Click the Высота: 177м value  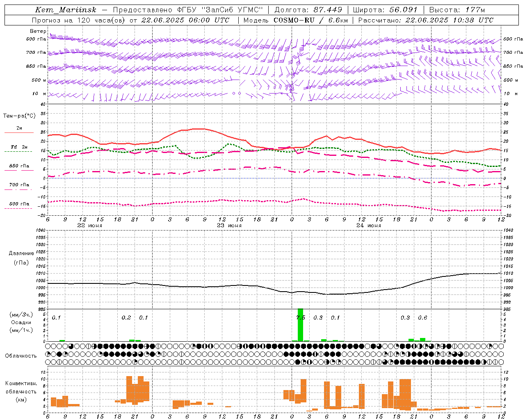click(457, 10)
